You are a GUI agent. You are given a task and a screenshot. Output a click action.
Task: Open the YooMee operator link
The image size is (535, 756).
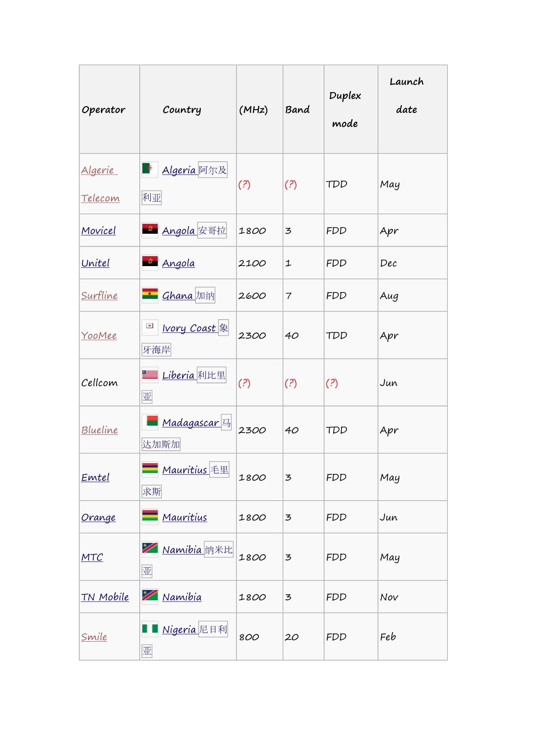point(99,336)
